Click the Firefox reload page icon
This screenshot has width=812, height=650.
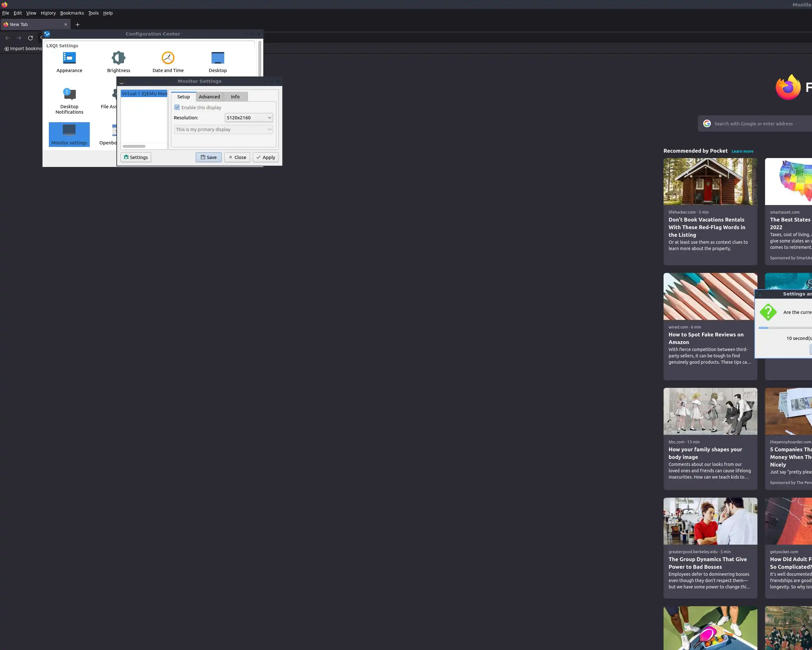[30, 38]
